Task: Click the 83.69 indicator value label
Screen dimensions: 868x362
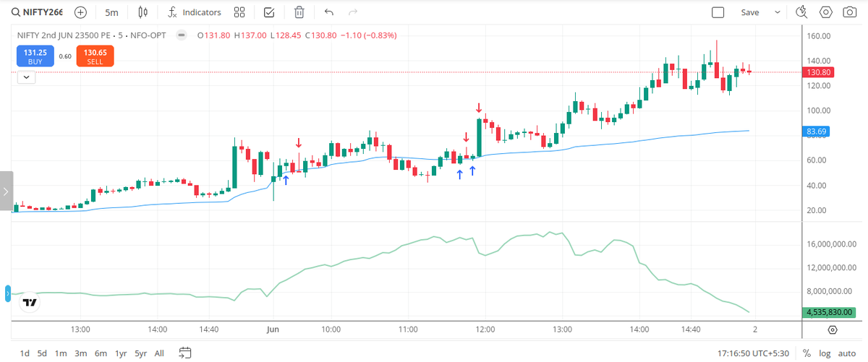Action: coord(816,132)
